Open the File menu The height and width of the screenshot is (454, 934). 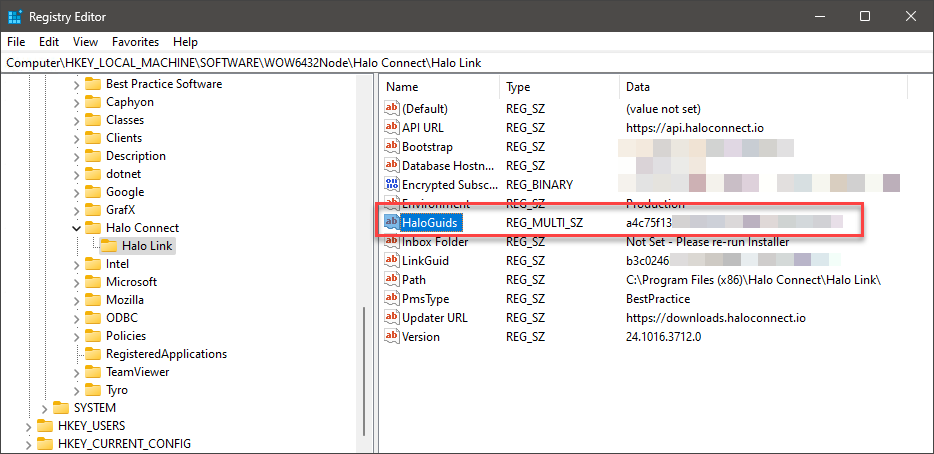point(16,42)
